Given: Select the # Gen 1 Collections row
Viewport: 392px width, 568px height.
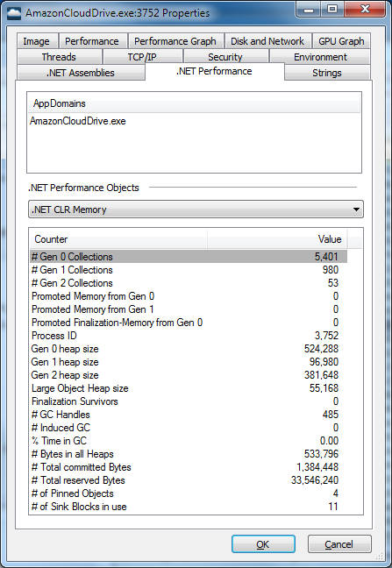Looking at the screenshot, I should pyautogui.click(x=189, y=270).
